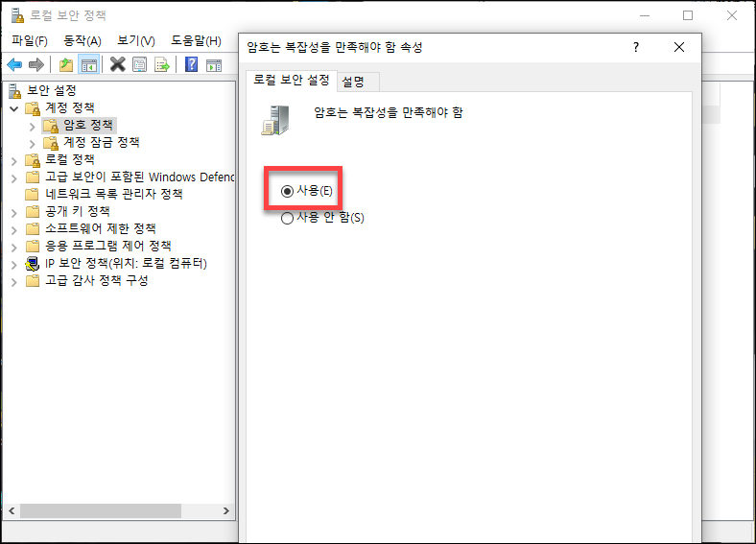Click the Show/Hide action pane icon

click(x=214, y=65)
